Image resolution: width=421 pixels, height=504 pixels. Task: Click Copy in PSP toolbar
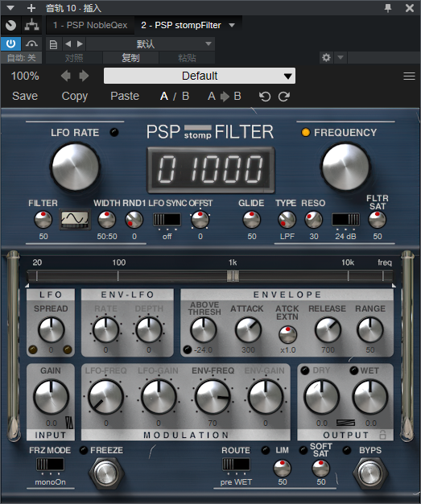pyautogui.click(x=75, y=96)
